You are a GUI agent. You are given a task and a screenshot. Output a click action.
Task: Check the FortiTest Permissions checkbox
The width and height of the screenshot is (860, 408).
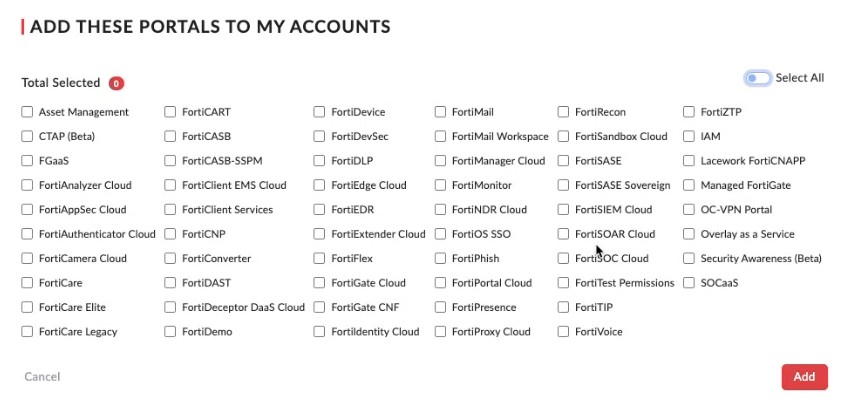pos(564,283)
